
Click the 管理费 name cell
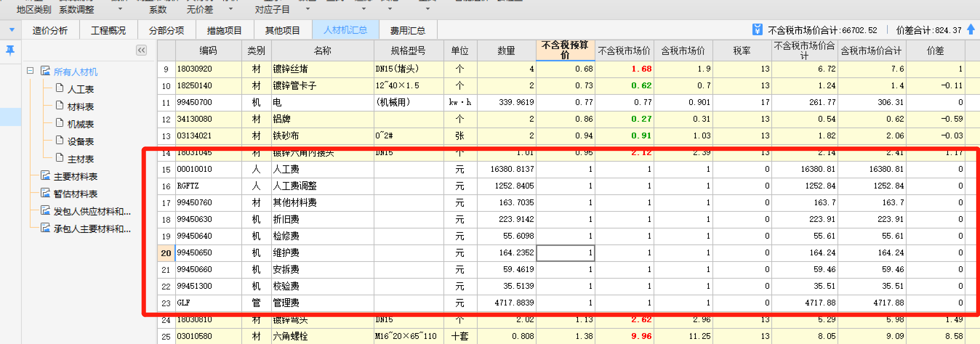[323, 303]
